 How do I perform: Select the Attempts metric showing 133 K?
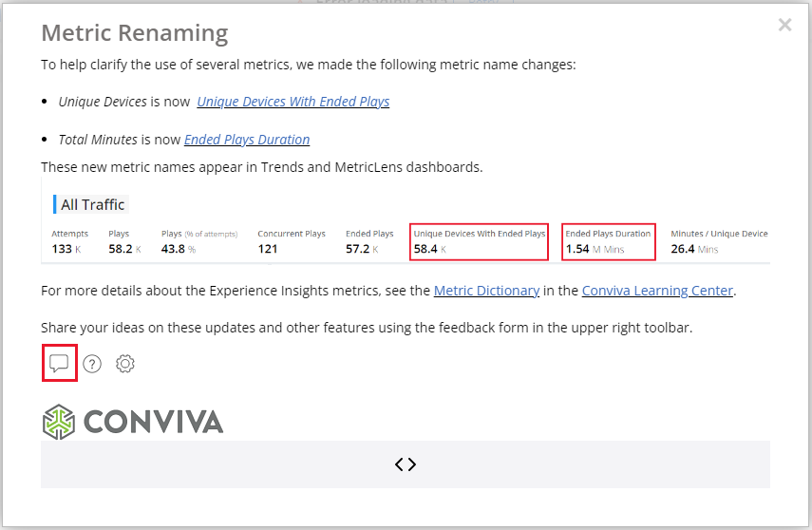pyautogui.click(x=71, y=242)
